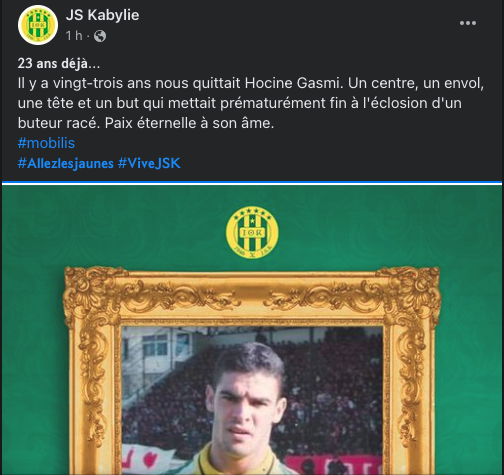Open the #mobilis hashtag
Image resolution: width=504 pixels, height=475 pixels.
point(46,143)
